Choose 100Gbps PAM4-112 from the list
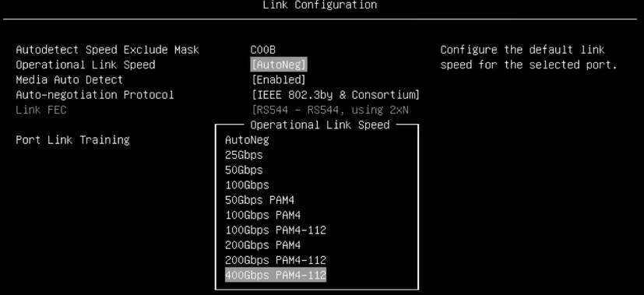 click(276, 230)
